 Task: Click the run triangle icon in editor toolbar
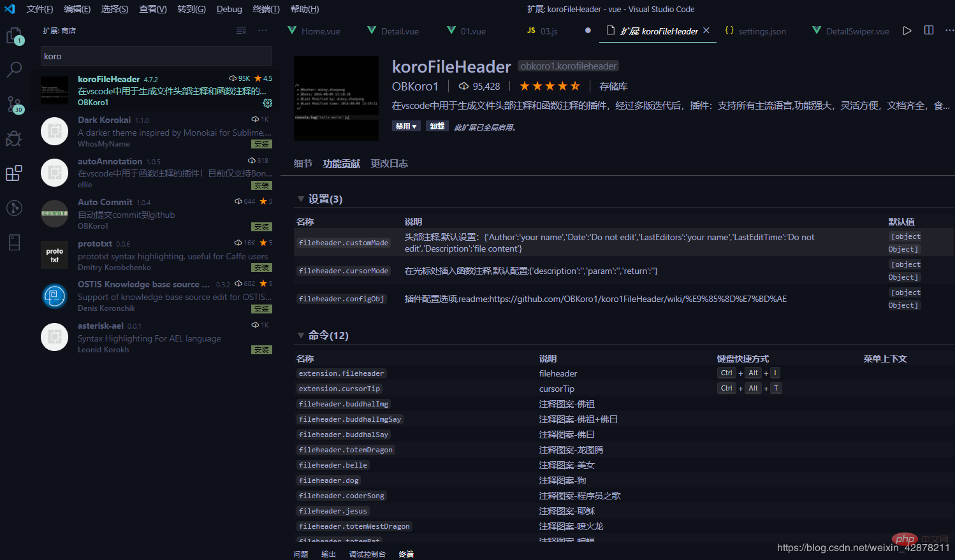coord(907,31)
